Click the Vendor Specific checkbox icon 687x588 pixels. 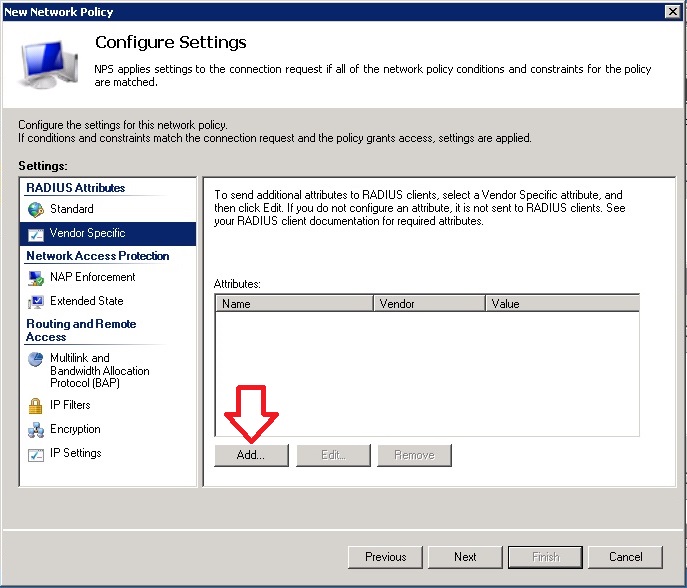(36, 233)
